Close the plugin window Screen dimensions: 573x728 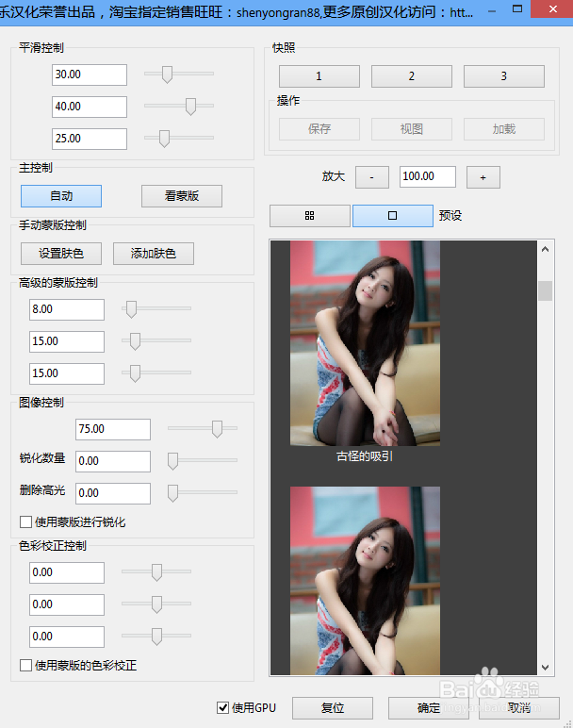(x=552, y=9)
